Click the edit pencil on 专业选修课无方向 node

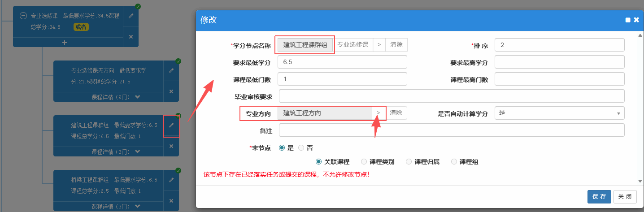(x=171, y=71)
